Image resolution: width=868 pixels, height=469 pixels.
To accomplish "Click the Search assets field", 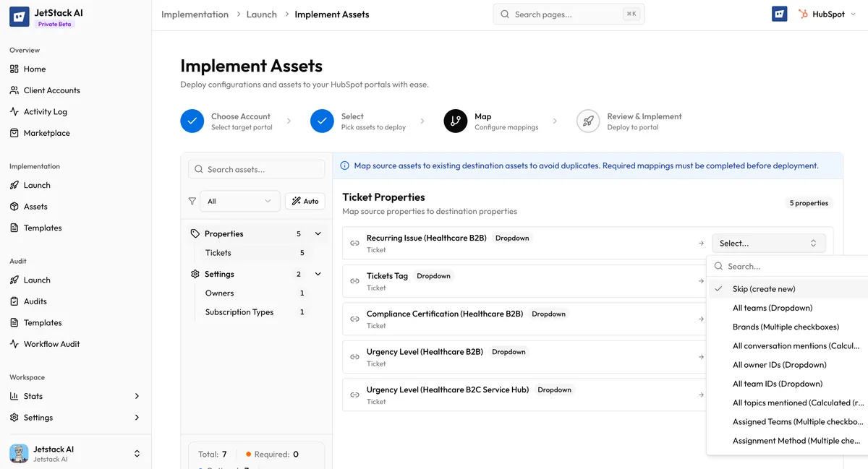I will pos(257,168).
